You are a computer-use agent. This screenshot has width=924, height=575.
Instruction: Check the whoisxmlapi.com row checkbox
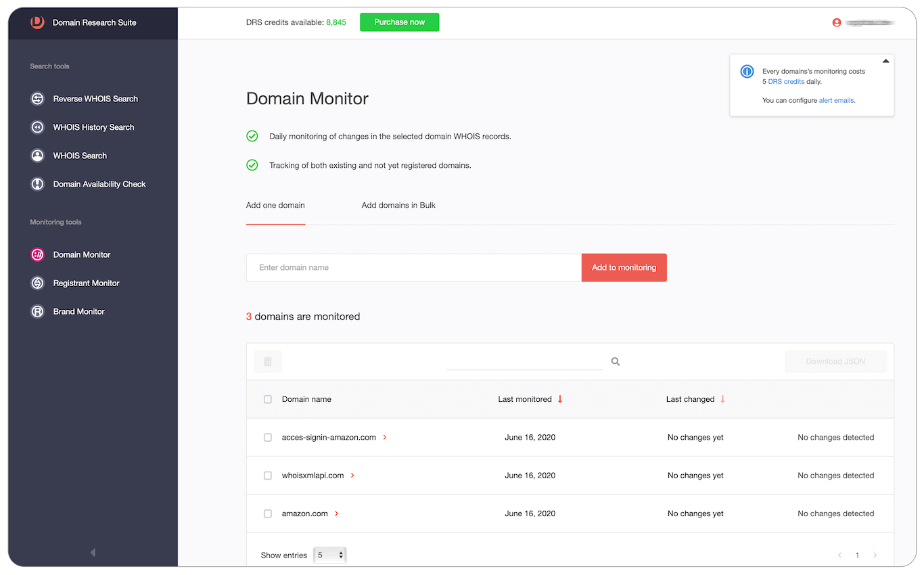pyautogui.click(x=268, y=476)
